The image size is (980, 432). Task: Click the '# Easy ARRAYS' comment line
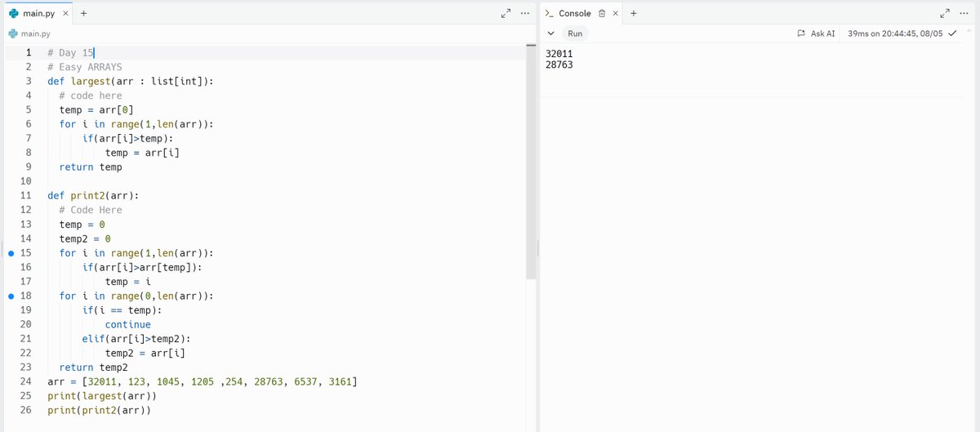coord(85,67)
